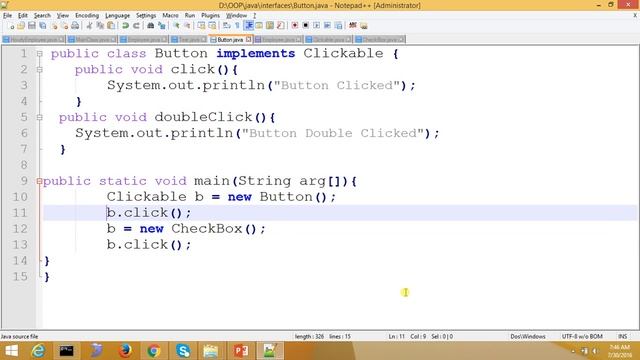Click the Cut scissors icon
This screenshot has height=360, width=640.
[x=89, y=25]
